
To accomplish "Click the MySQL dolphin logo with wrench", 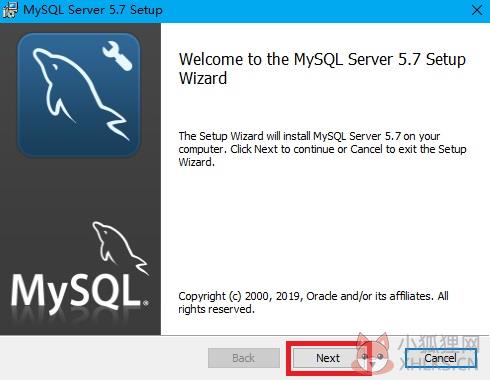I will [79, 95].
